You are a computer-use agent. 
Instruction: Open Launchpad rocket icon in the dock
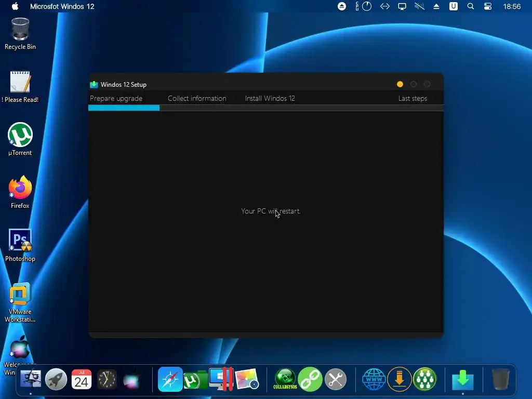[56, 379]
